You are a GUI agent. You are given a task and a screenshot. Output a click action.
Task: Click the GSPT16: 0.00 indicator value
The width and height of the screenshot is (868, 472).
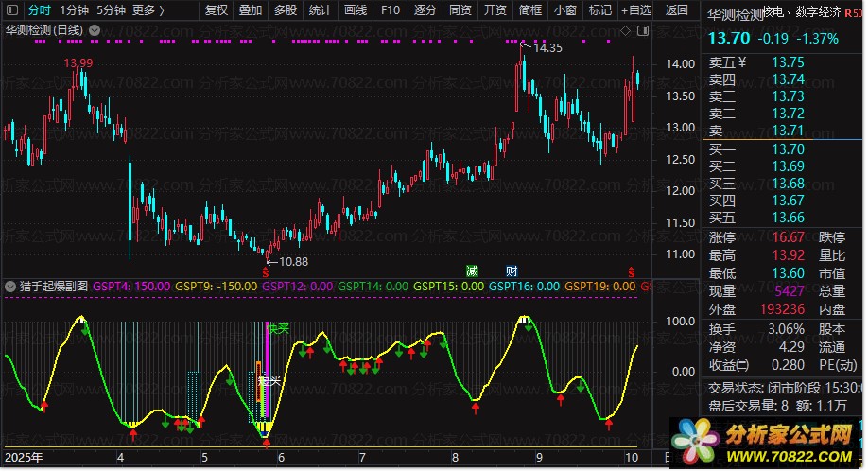pos(524,287)
